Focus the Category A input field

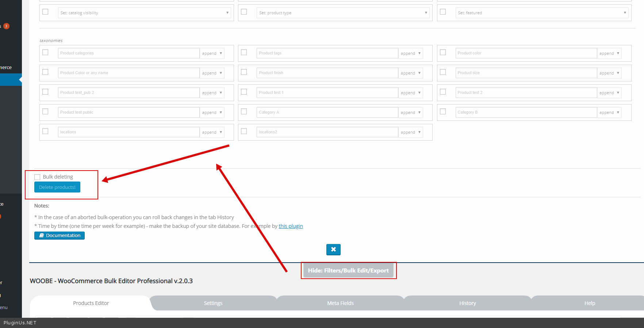(x=327, y=112)
